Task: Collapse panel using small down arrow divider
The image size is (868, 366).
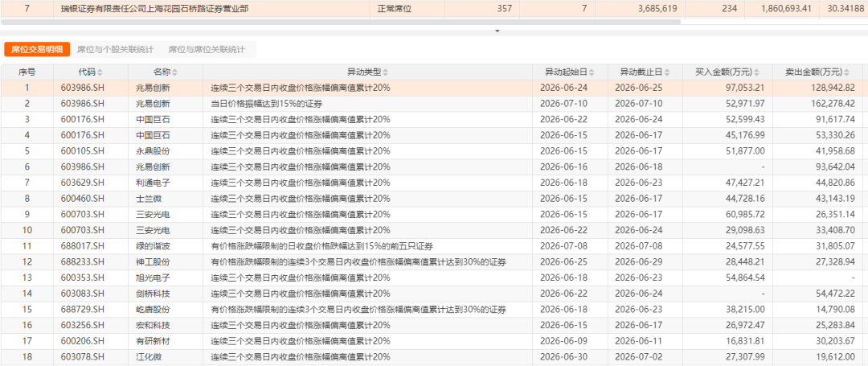Action: pyautogui.click(x=497, y=31)
